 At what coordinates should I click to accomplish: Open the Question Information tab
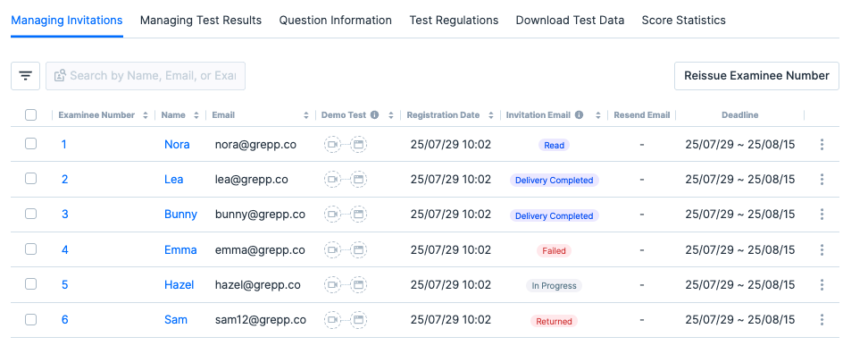pos(336,21)
